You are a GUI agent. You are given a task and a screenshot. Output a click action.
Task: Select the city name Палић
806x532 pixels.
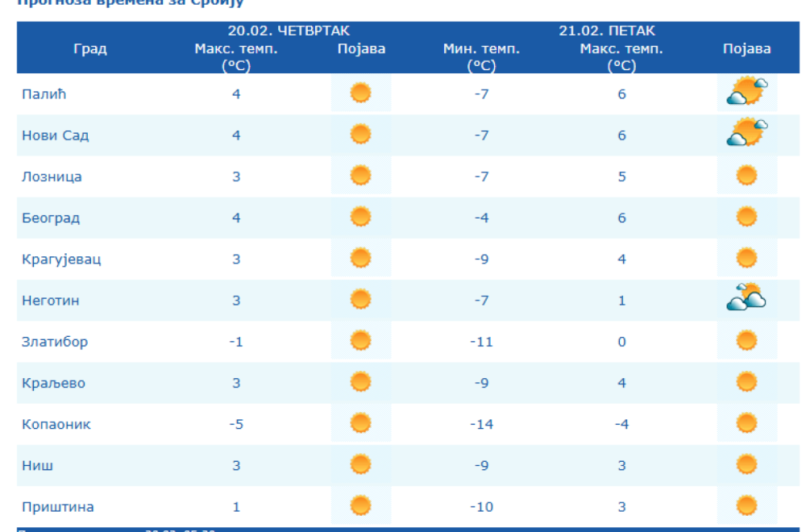click(43, 94)
